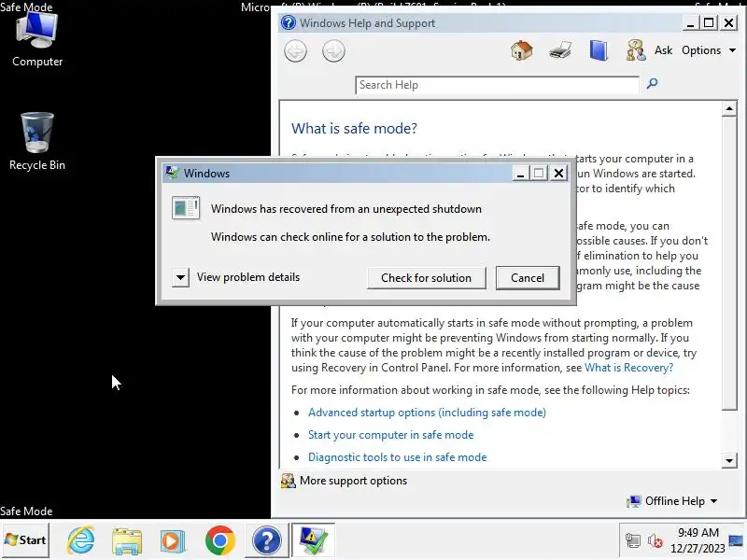Open the What is Recovery? link
The width and height of the screenshot is (747, 560).
628,368
